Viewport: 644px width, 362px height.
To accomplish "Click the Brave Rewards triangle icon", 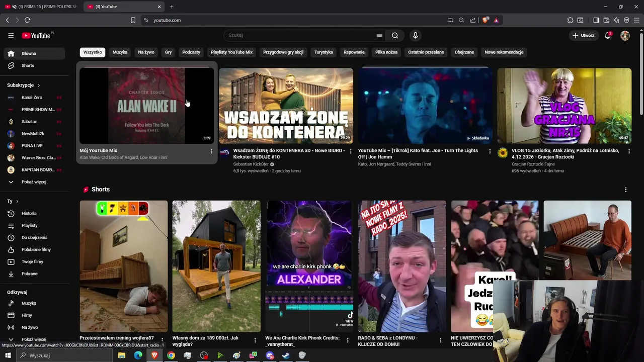I will click(x=496, y=20).
